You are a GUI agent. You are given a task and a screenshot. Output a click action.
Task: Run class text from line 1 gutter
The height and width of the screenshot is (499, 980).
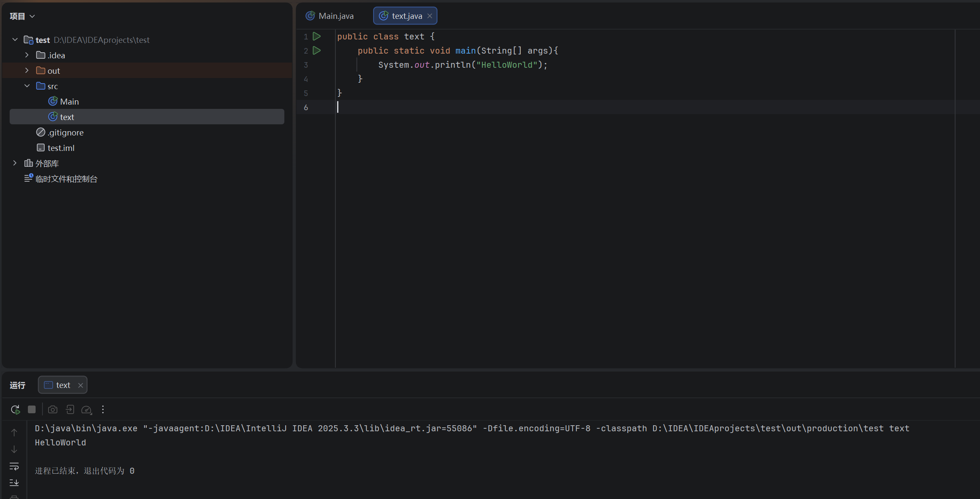tap(317, 36)
